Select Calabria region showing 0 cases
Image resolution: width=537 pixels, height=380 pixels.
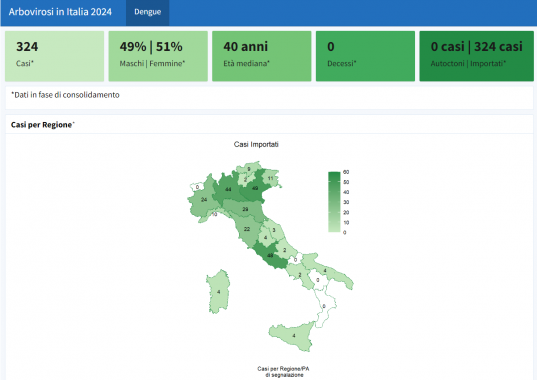(x=324, y=306)
